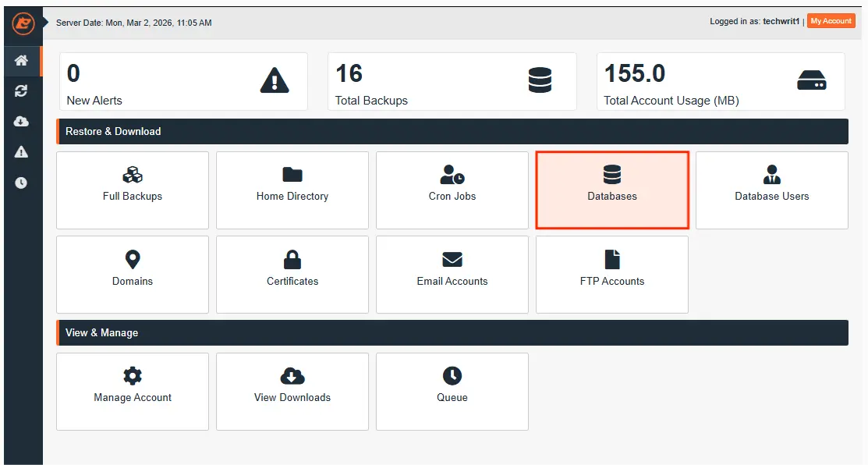Image resolution: width=868 pixels, height=465 pixels.
Task: Open the cloud download sidebar icon
Action: click(21, 122)
